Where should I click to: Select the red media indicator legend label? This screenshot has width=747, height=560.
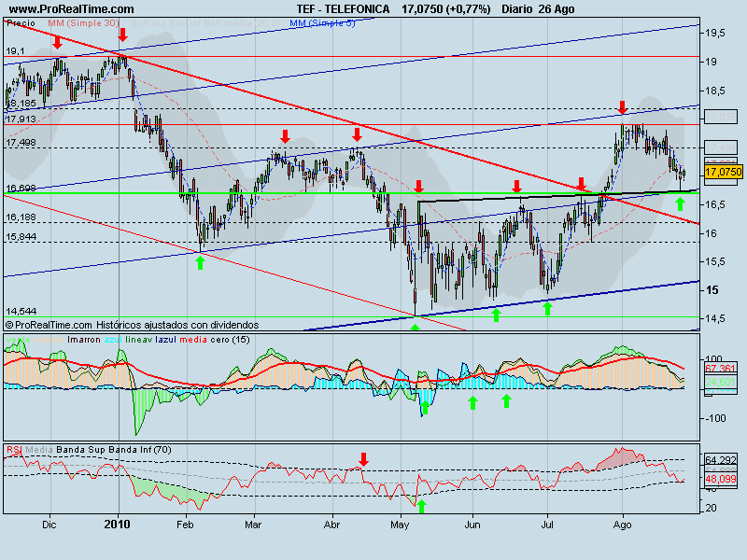click(193, 340)
